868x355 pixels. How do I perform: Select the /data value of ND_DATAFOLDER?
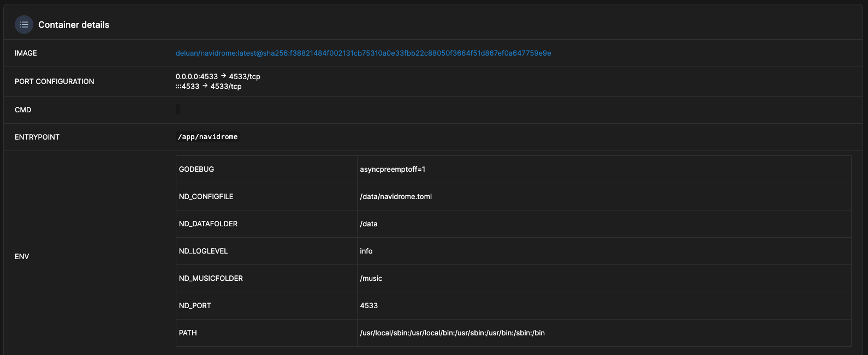point(368,224)
